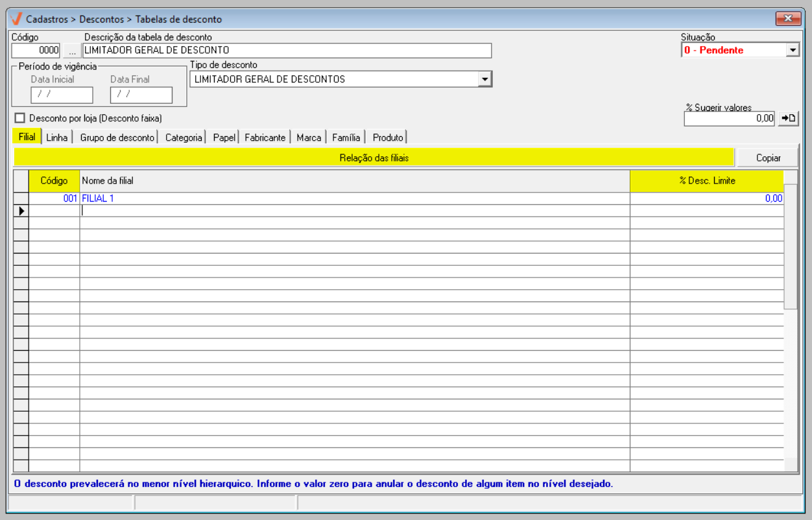Screen dimensions: 812x520
Task: Enable Desconto por loja checkbox
Action: coord(19,119)
